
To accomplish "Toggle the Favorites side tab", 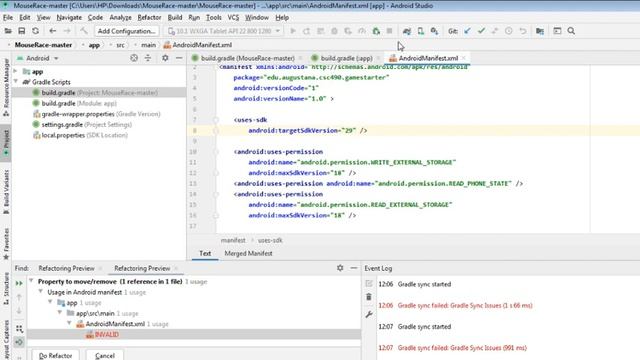I will coord(6,243).
